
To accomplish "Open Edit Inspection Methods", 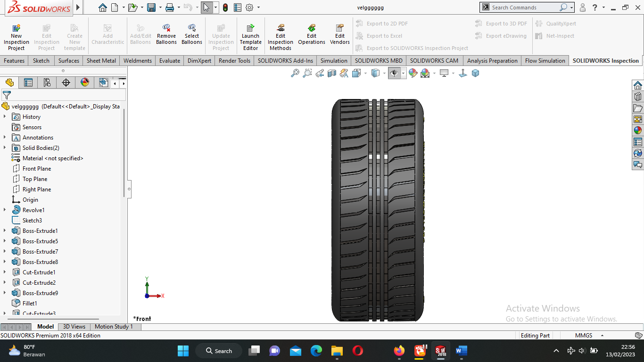I will 281,37.
